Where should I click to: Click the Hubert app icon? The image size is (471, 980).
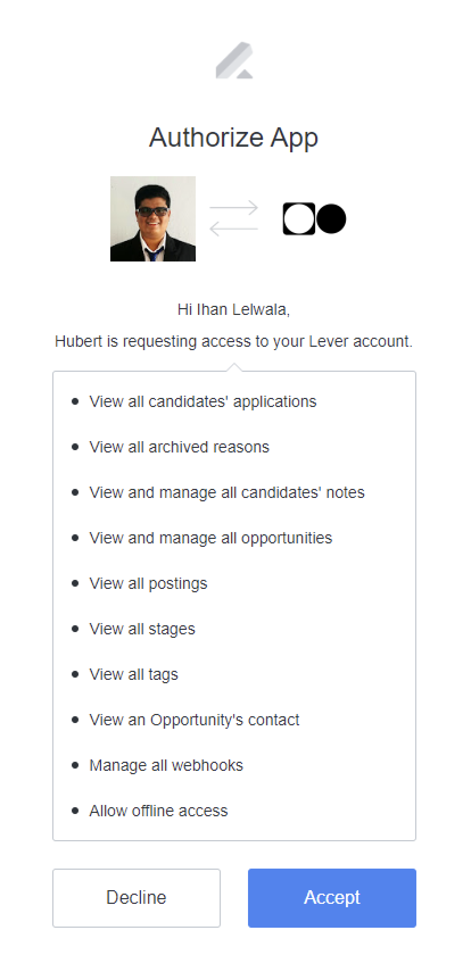[x=315, y=219]
